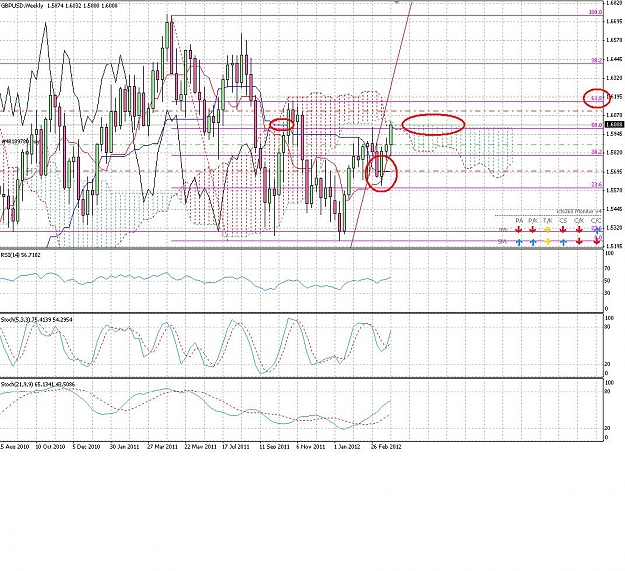
Task: Click the 6 Nov 2011 date label
Action: (311, 447)
